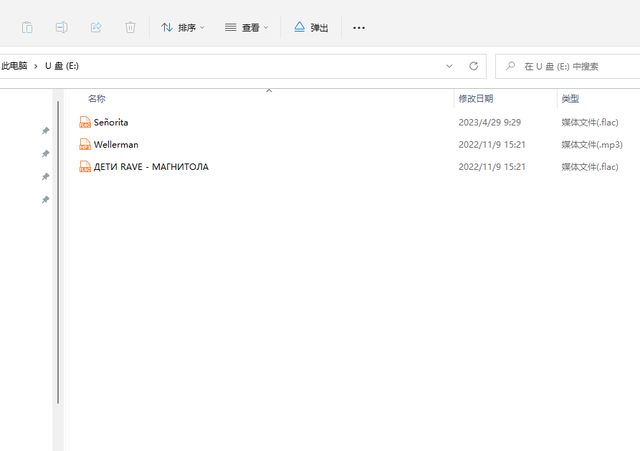Click the delete trash icon
640x451 pixels.
point(130,27)
